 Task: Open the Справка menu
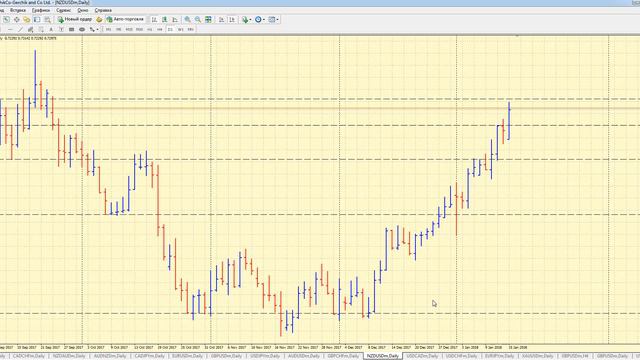coord(103,10)
